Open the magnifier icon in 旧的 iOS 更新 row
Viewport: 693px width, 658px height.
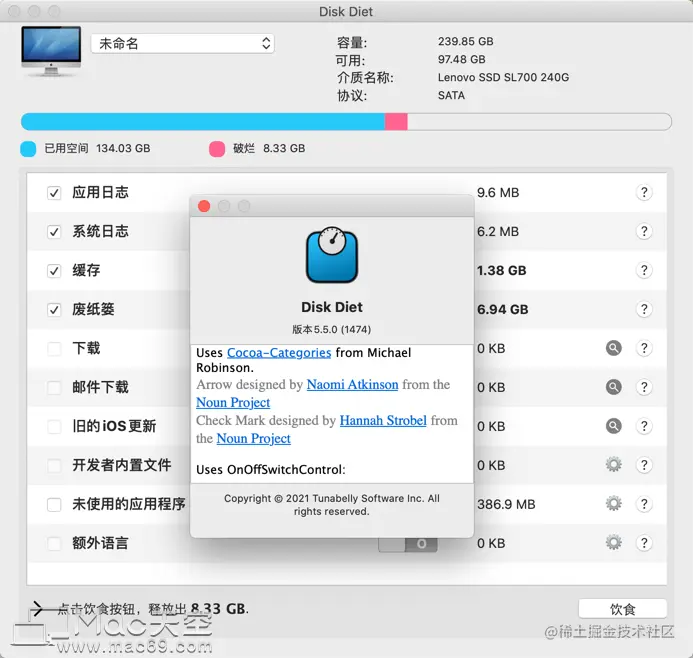(x=613, y=426)
